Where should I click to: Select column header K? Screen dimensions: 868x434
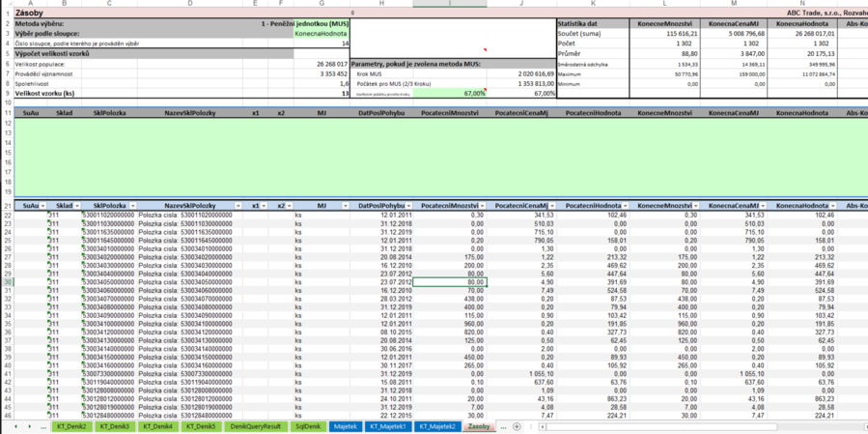tap(593, 4)
